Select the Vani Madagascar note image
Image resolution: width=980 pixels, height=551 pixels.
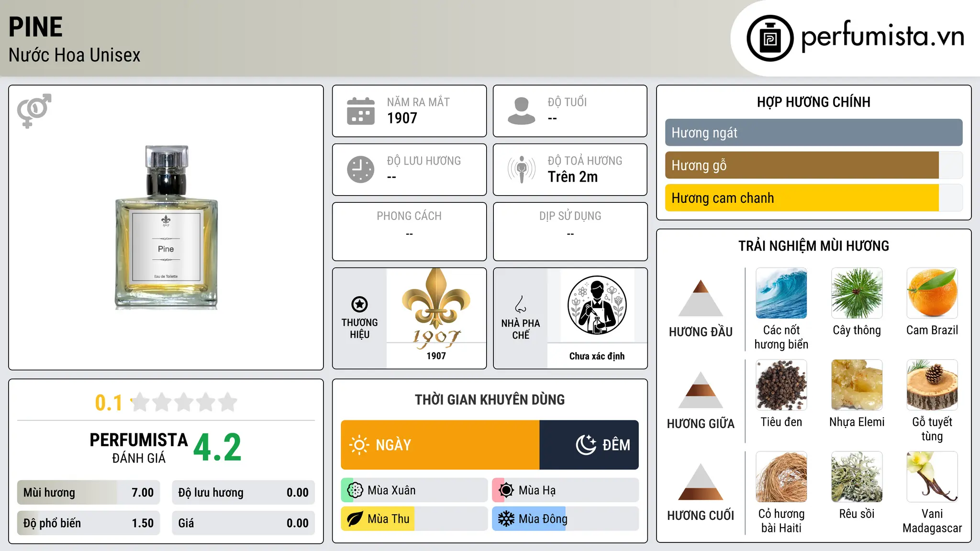tap(932, 477)
